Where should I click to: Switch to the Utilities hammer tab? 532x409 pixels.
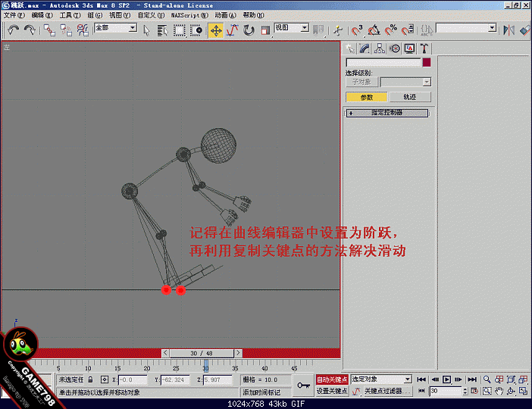click(424, 48)
